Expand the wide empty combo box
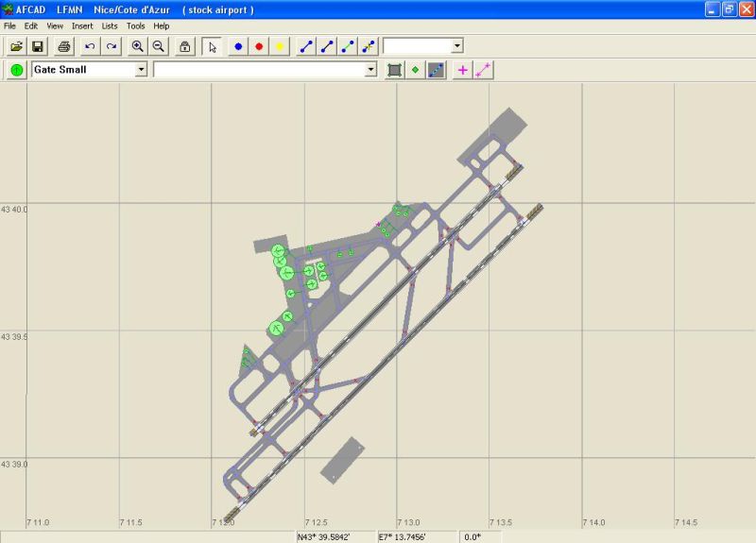This screenshot has width=756, height=543. (x=370, y=70)
